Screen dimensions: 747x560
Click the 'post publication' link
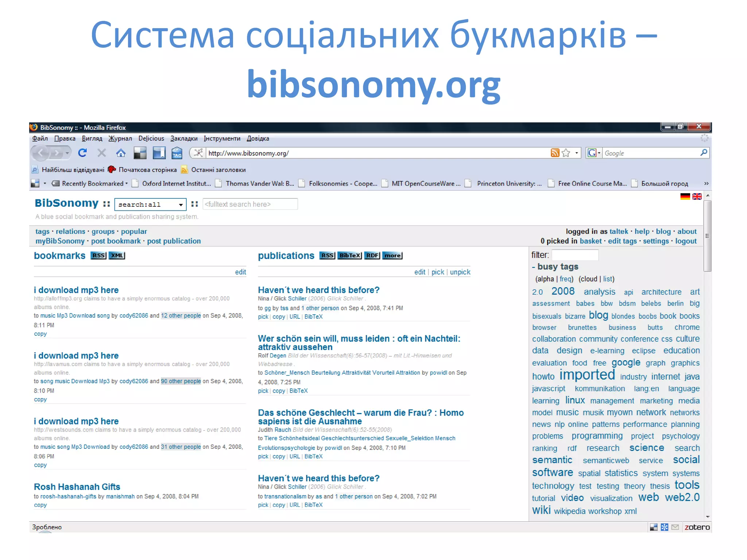coord(174,241)
